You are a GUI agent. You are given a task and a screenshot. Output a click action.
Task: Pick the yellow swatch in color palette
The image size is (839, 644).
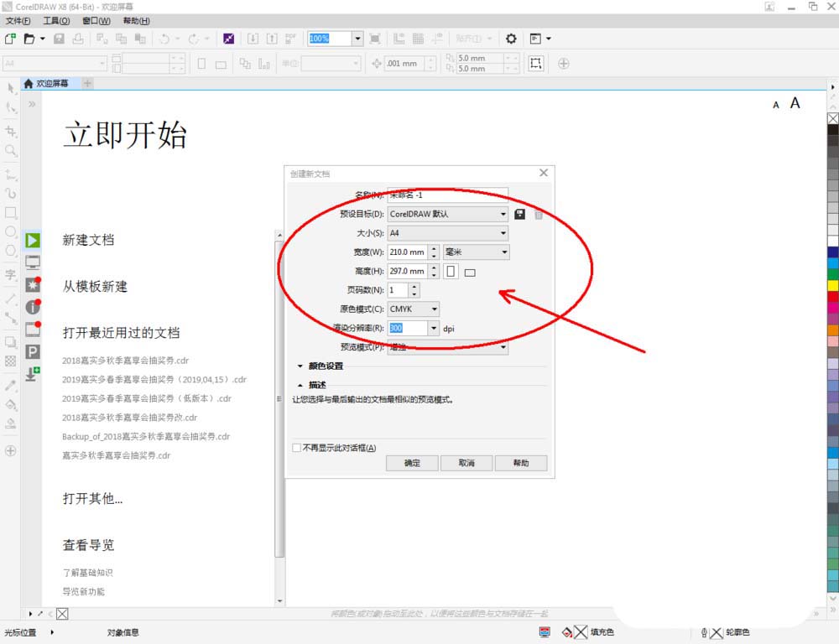(833, 285)
